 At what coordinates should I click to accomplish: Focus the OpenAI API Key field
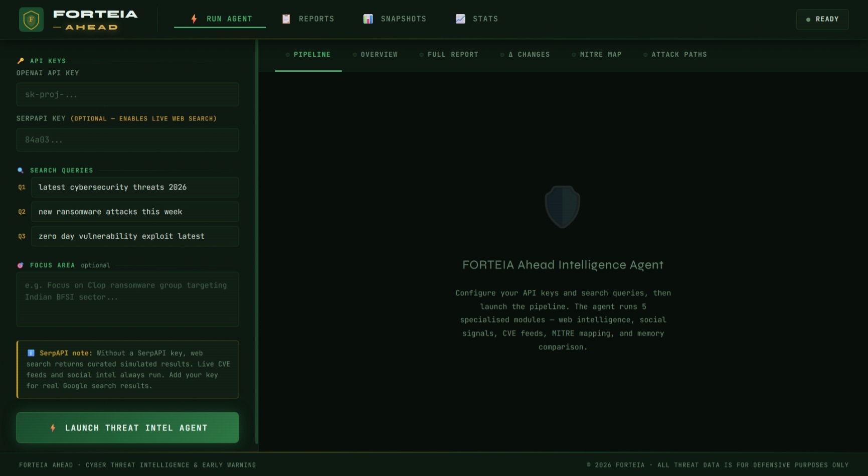(127, 94)
